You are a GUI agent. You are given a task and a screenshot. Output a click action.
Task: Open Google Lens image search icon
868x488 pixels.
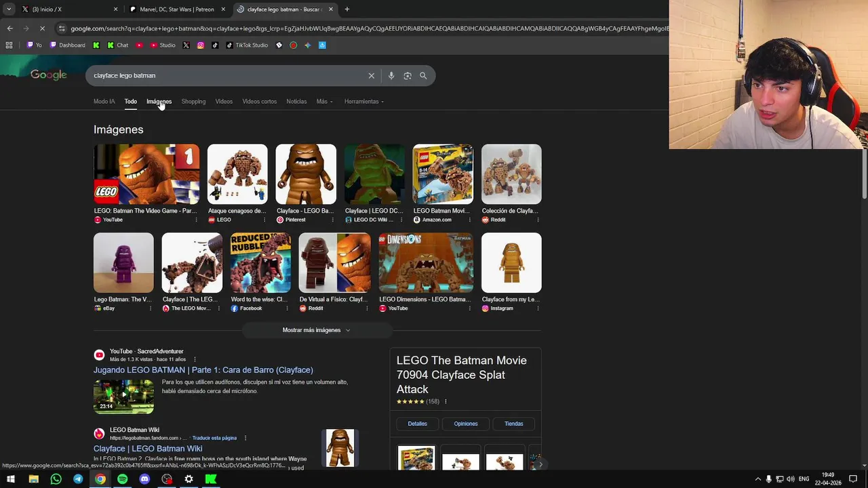point(408,76)
